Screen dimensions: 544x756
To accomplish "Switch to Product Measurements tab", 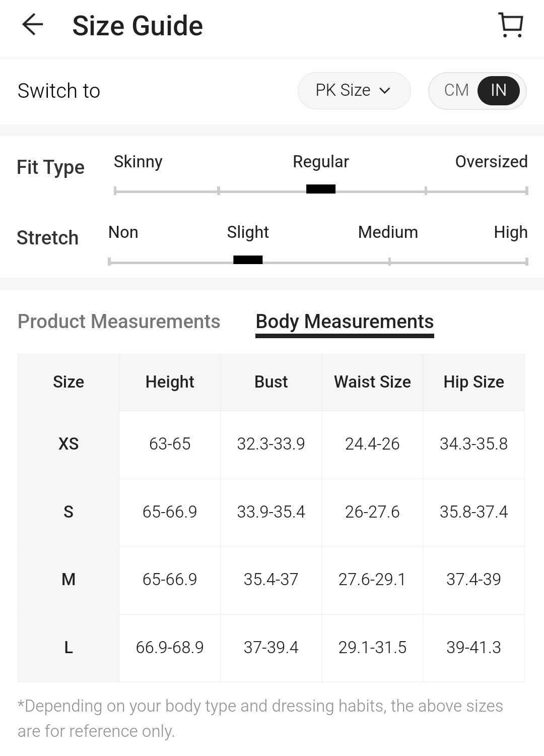I will [119, 322].
